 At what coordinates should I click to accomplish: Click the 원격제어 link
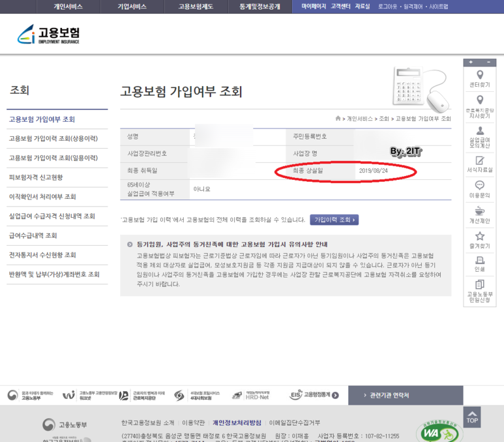click(413, 7)
